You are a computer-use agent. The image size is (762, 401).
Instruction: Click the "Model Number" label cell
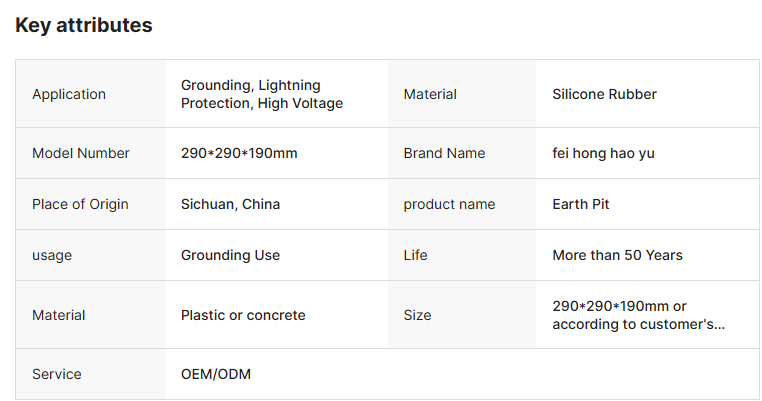(81, 153)
